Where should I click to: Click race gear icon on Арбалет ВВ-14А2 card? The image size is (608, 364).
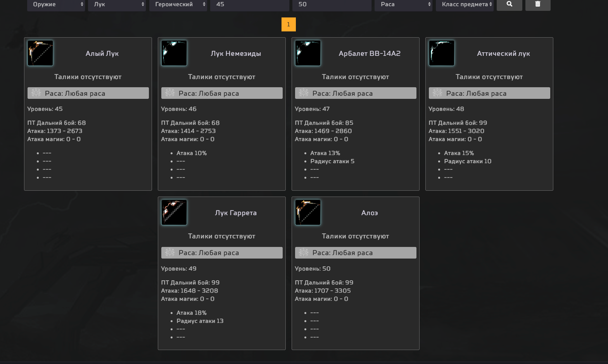[304, 93]
